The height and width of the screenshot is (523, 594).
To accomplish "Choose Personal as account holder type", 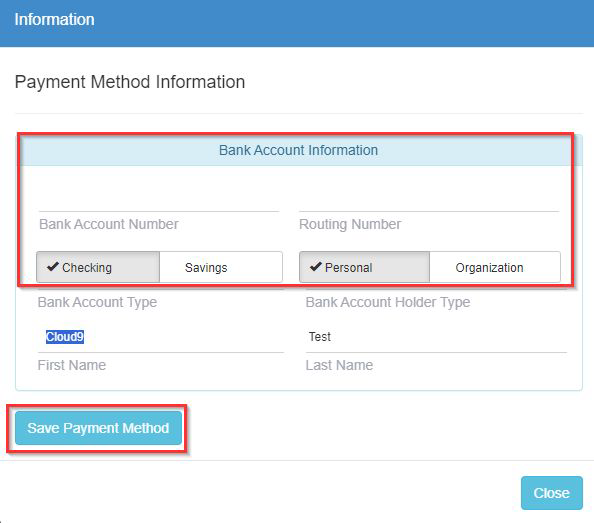I will tap(364, 267).
